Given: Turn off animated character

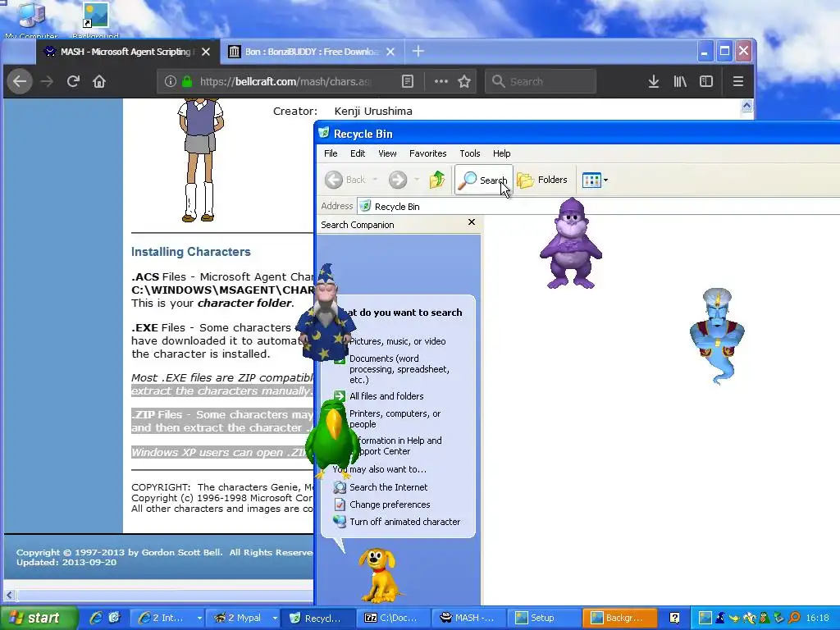Looking at the screenshot, I should (x=404, y=522).
